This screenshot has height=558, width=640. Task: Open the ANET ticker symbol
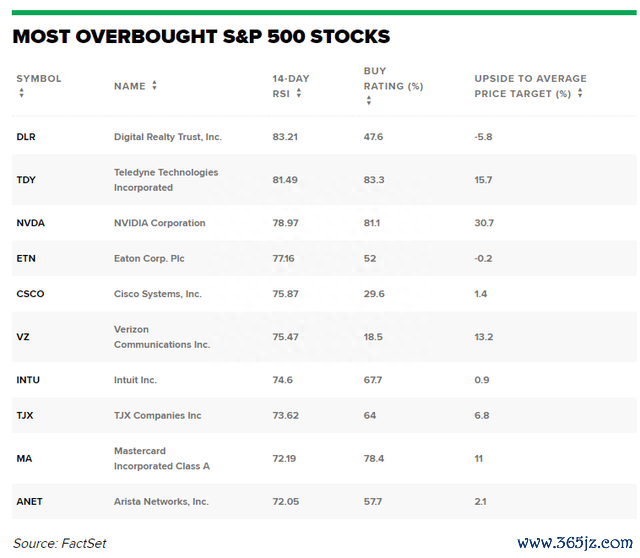[29, 501]
